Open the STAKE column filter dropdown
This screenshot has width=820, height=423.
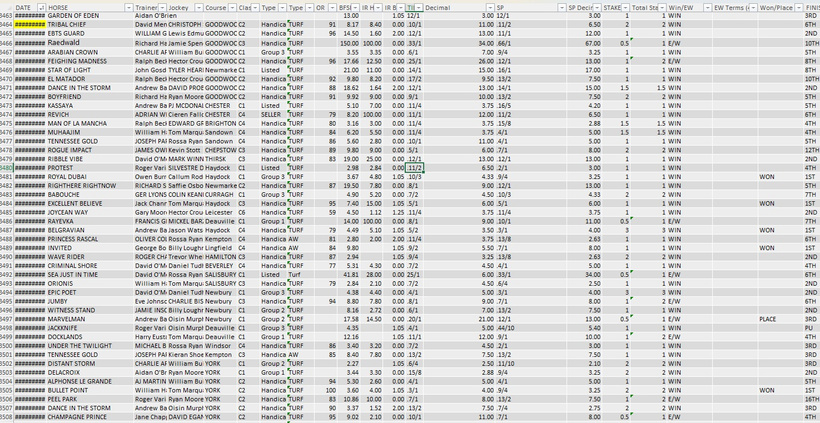coord(625,7)
